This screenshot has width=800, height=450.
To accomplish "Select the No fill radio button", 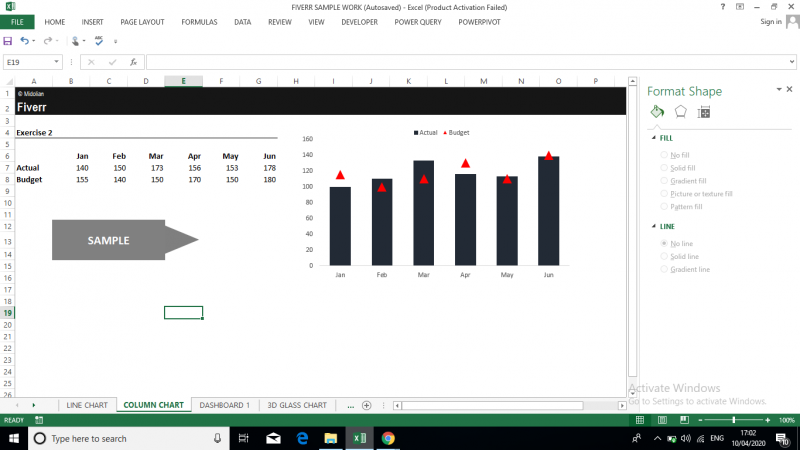I will pyautogui.click(x=664, y=155).
